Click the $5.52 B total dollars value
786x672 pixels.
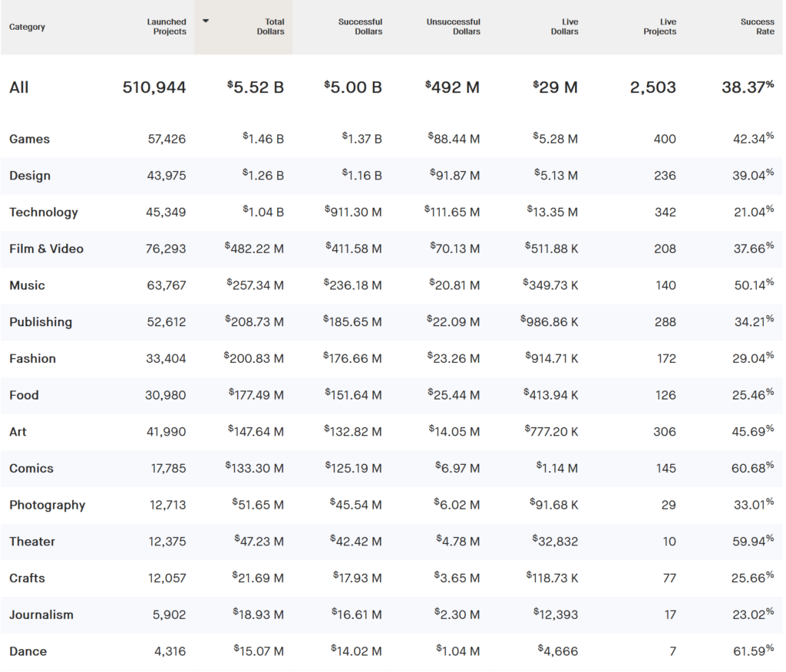tap(256, 87)
